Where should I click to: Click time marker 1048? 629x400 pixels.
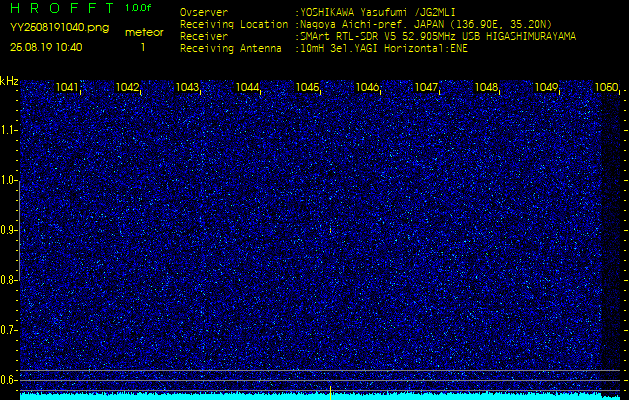coord(486,87)
